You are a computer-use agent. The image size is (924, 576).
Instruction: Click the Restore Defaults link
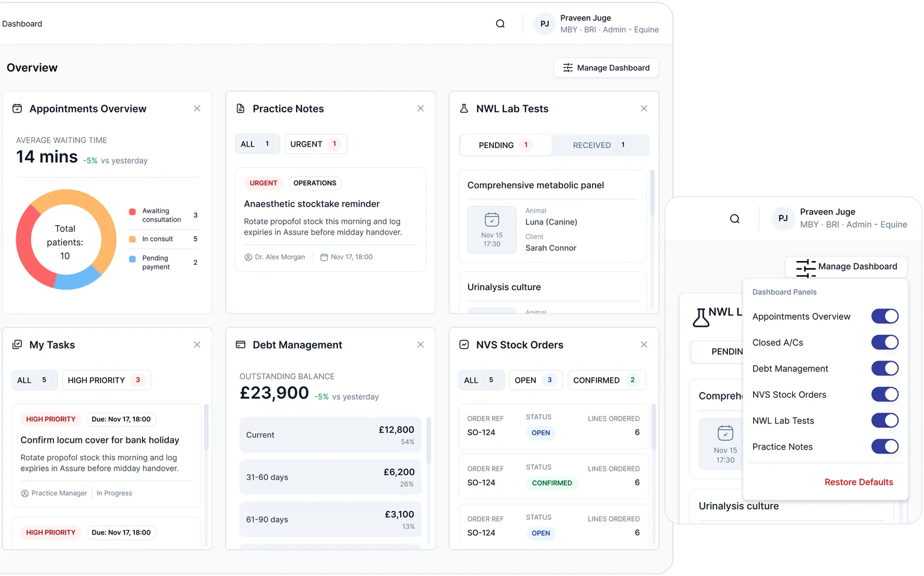tap(858, 482)
